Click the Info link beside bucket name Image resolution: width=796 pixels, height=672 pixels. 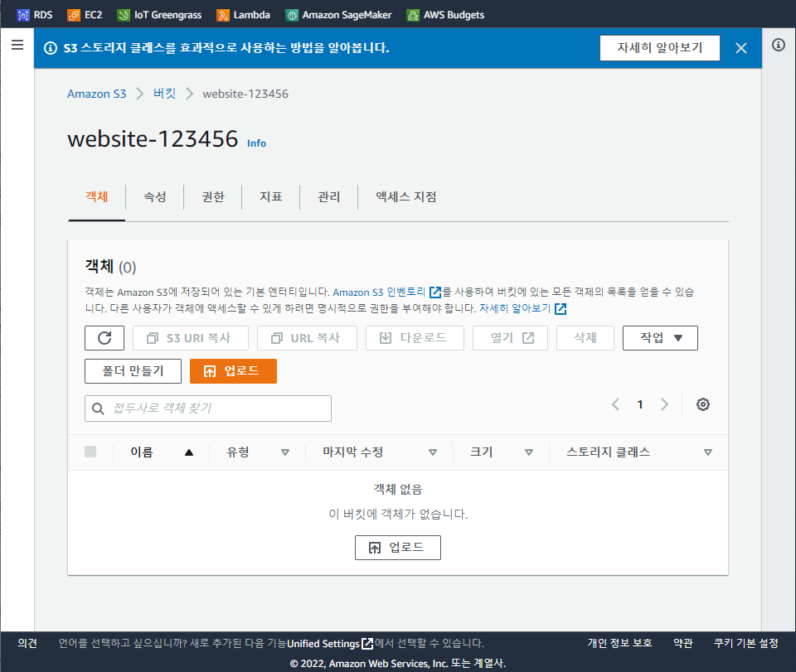tap(256, 143)
